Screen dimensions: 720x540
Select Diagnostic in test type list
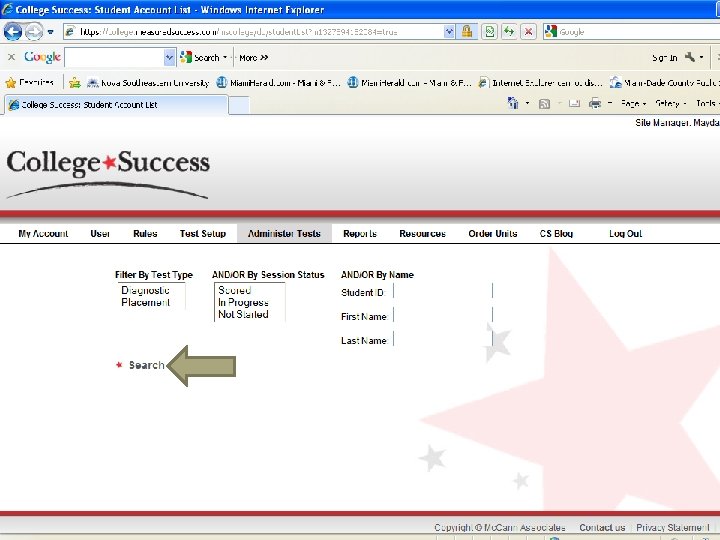tap(146, 290)
